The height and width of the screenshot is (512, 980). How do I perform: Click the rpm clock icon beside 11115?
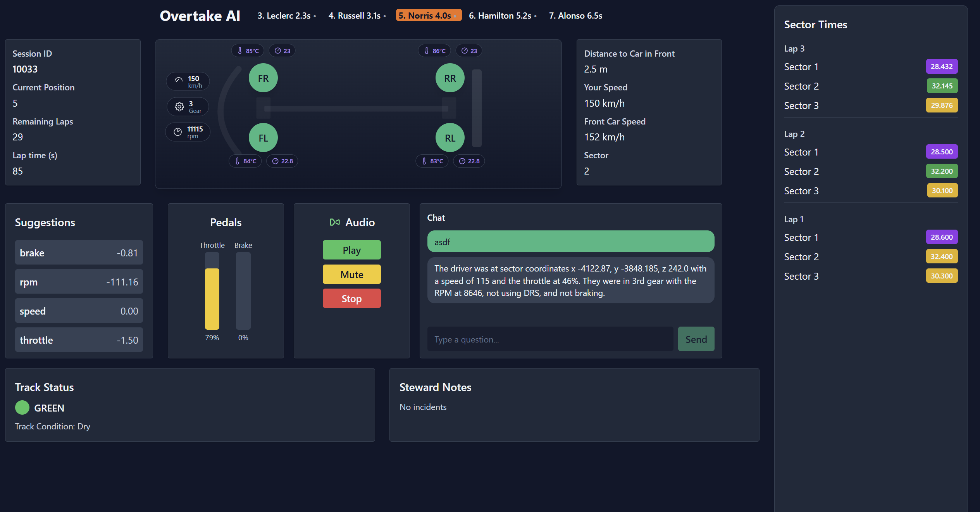click(x=178, y=132)
